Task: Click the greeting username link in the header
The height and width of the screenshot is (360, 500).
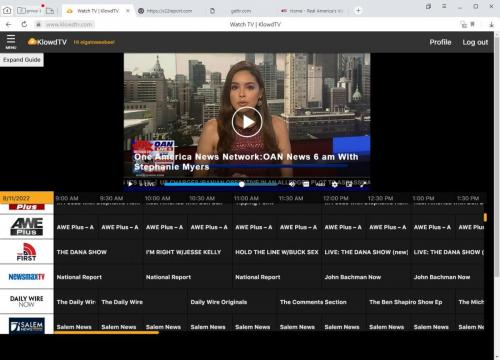Action: [x=94, y=42]
